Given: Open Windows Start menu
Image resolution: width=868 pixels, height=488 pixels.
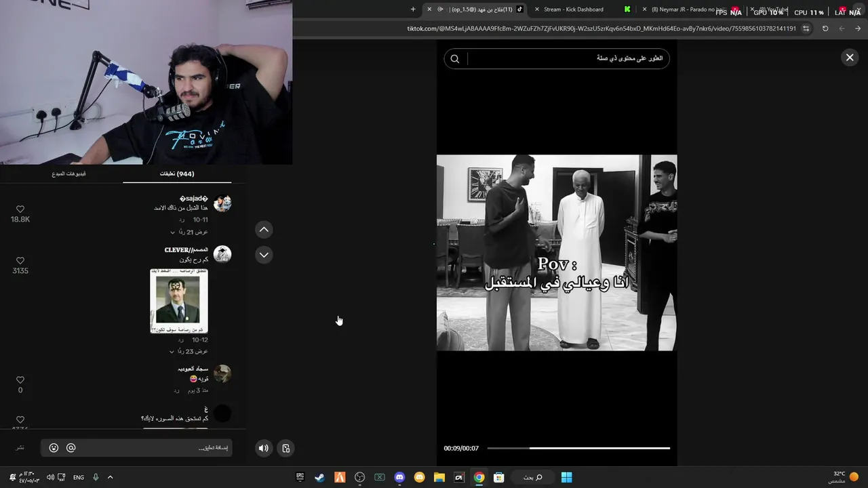Looking at the screenshot, I should pyautogui.click(x=566, y=477).
